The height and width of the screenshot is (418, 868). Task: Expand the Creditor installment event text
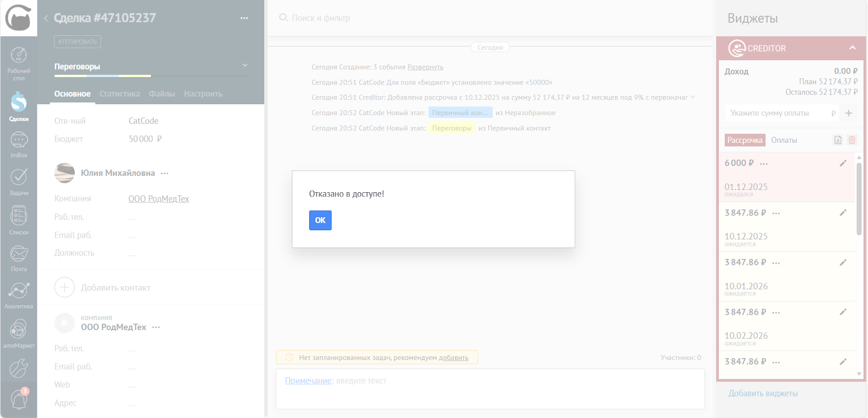(x=692, y=98)
